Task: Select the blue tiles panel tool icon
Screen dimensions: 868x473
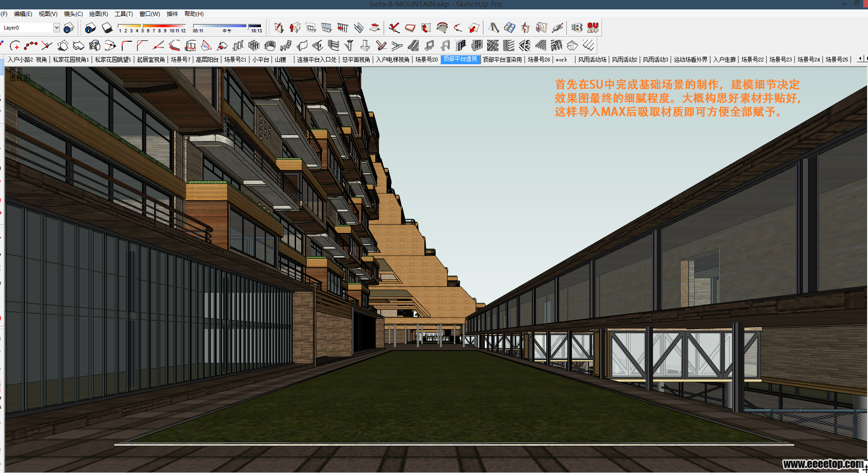Action: 509,28
